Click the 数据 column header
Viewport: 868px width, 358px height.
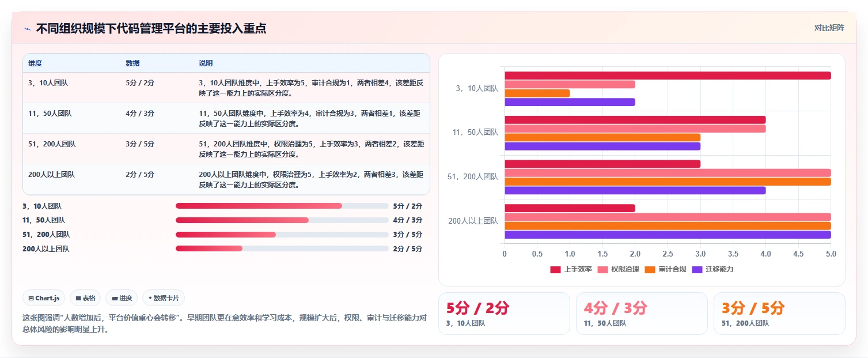[157, 63]
